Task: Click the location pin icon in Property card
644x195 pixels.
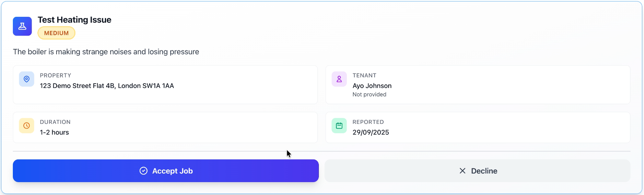Action: 27,79
